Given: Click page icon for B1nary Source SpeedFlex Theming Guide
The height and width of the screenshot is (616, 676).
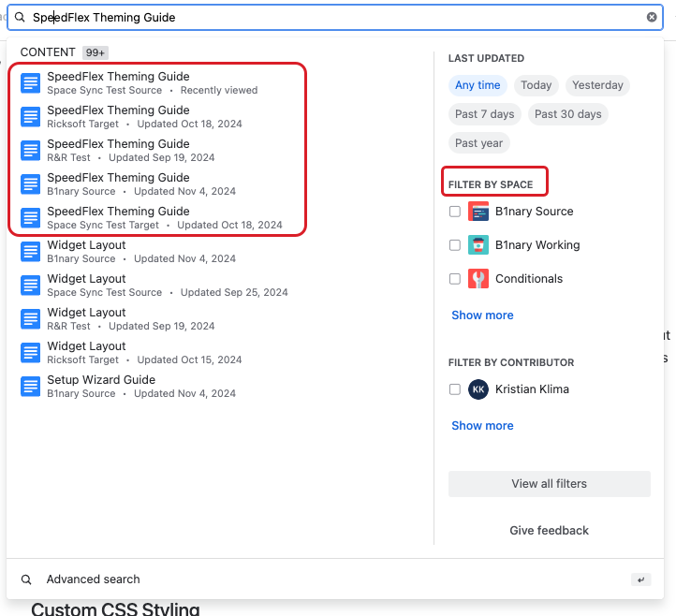Looking at the screenshot, I should 31,183.
